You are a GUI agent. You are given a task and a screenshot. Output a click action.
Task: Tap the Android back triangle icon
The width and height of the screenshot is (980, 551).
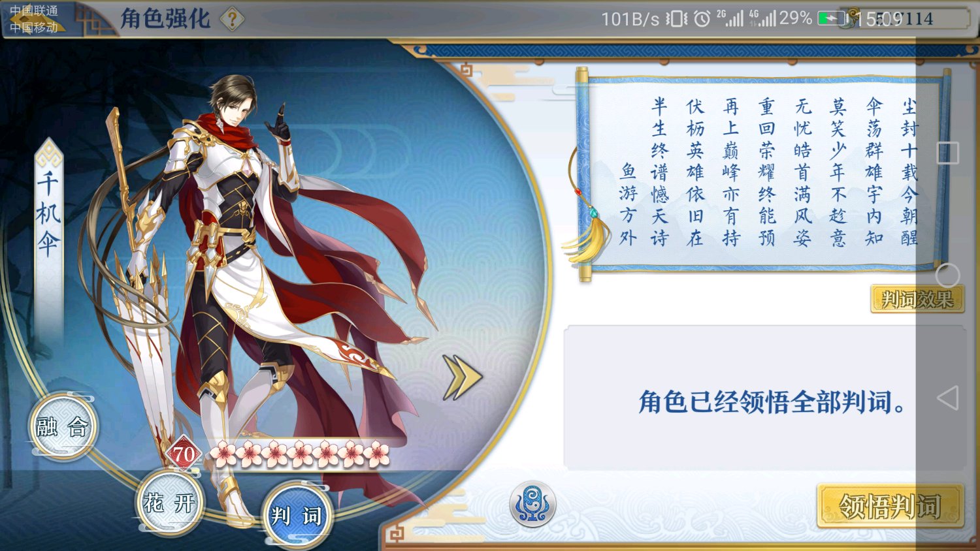click(947, 398)
